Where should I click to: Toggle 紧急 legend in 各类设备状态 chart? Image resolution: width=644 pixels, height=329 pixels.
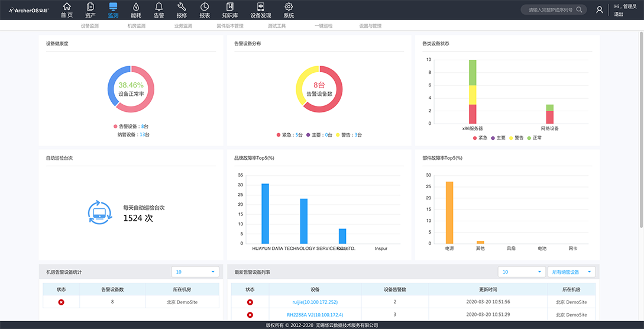click(479, 138)
